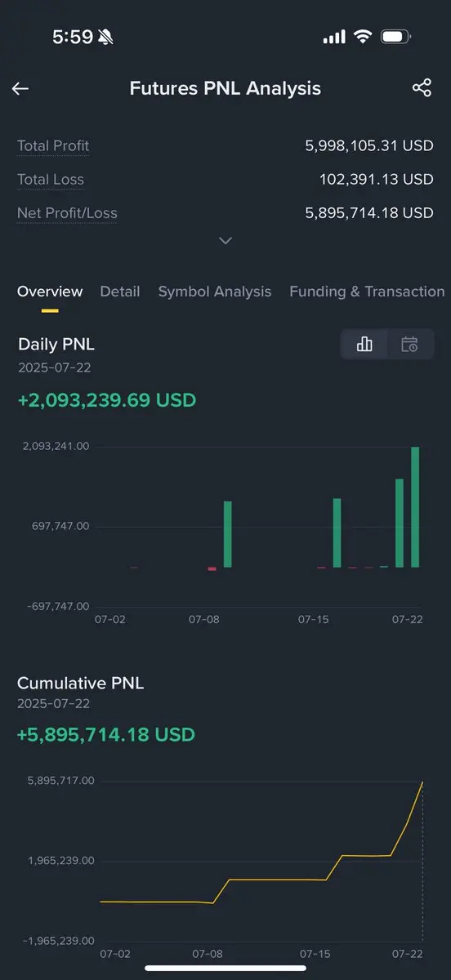Open the Funding & Transaction tab

pos(367,292)
